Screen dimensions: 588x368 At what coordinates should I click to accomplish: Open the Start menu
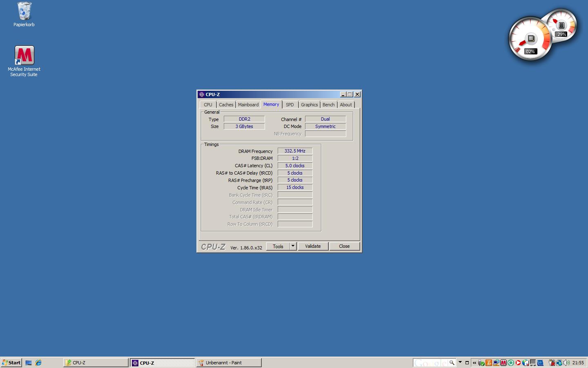[x=11, y=363]
